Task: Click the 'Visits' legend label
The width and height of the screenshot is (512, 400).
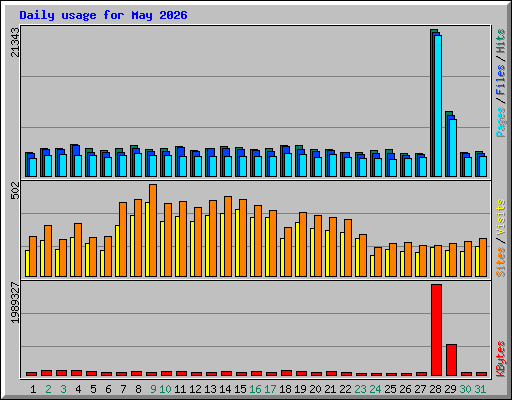Action: coord(501,217)
